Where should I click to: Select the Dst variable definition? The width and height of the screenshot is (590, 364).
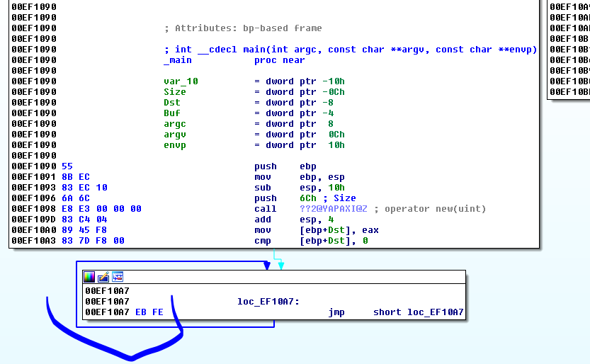172,103
